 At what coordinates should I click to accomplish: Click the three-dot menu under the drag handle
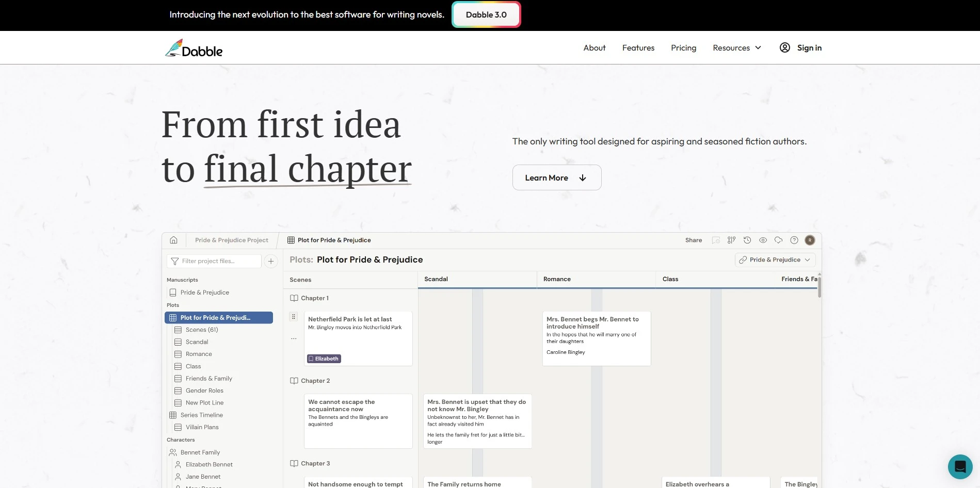294,339
